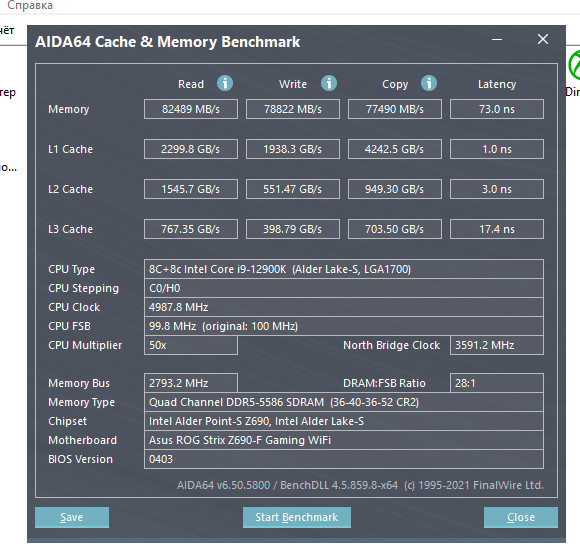580x553 pixels.
Task: Click the CPU Type text field
Action: point(344,269)
